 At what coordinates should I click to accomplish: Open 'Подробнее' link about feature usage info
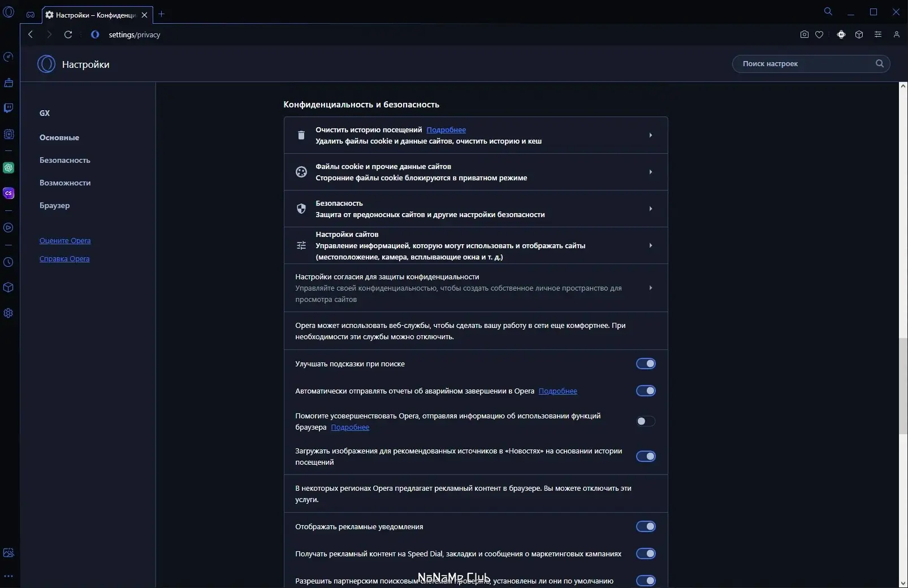pos(350,427)
